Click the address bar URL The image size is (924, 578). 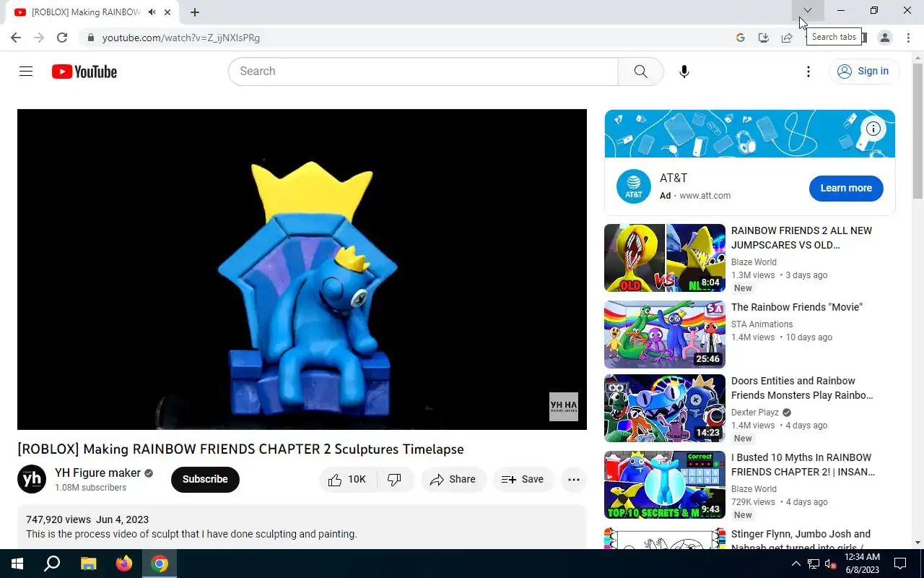tap(180, 38)
